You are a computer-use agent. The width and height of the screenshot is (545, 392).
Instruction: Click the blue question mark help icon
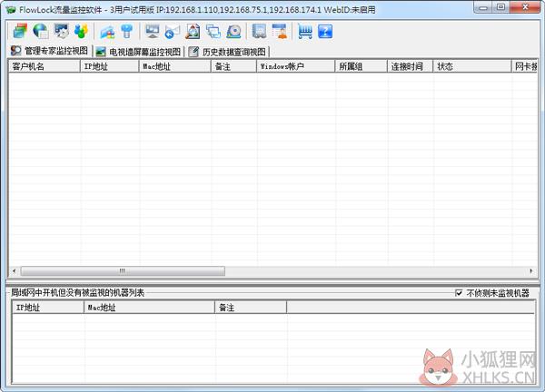tap(325, 31)
